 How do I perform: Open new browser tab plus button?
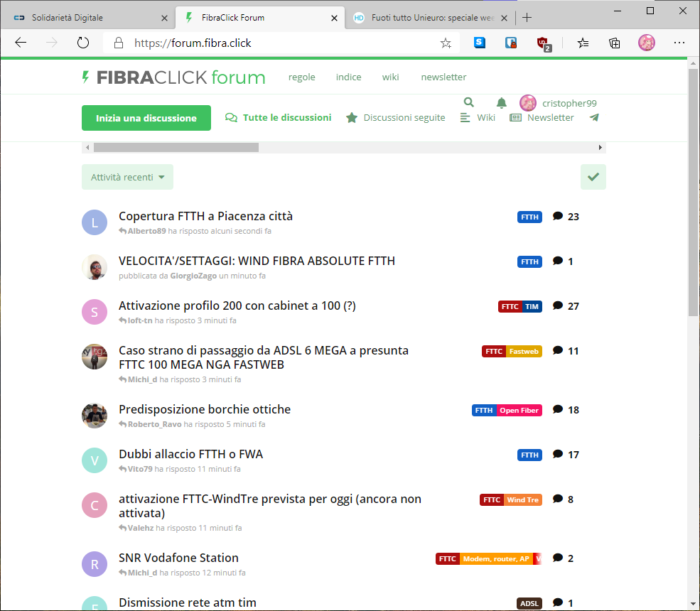(527, 17)
